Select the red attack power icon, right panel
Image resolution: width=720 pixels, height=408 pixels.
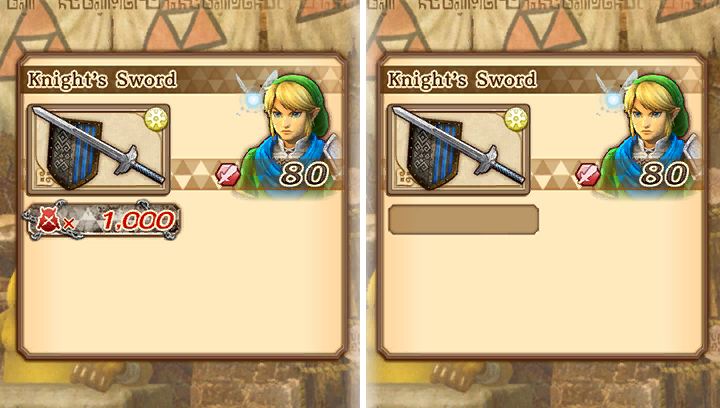[587, 175]
